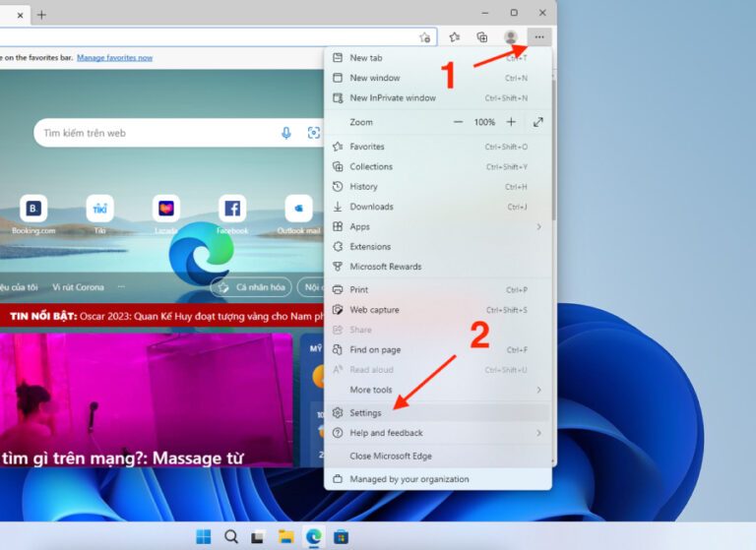Open Microsoft Store on the taskbar

tap(341, 536)
